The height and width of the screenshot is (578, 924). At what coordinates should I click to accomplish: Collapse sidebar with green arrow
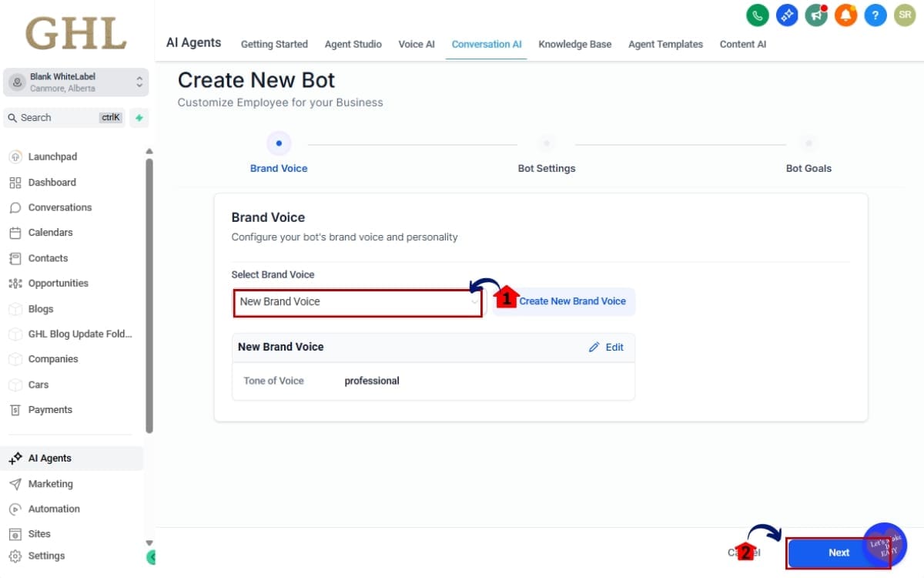pos(151,556)
